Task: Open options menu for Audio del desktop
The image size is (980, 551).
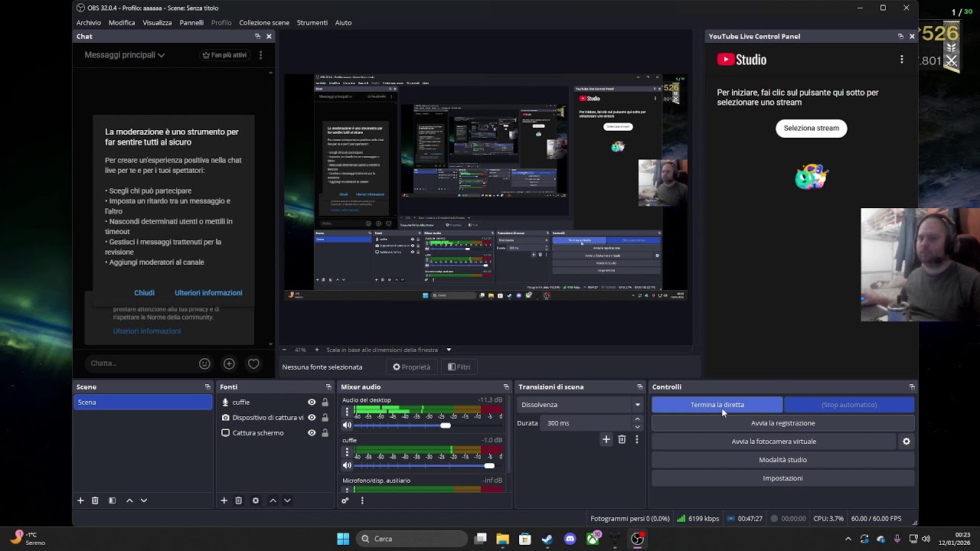Action: (x=347, y=412)
